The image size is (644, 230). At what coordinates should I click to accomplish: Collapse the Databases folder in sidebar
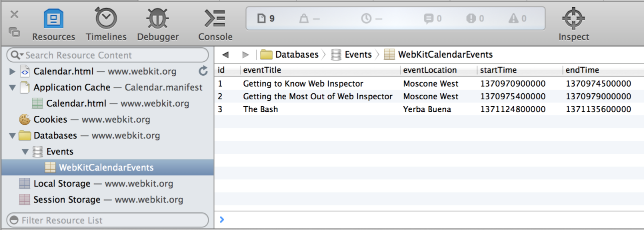point(12,135)
